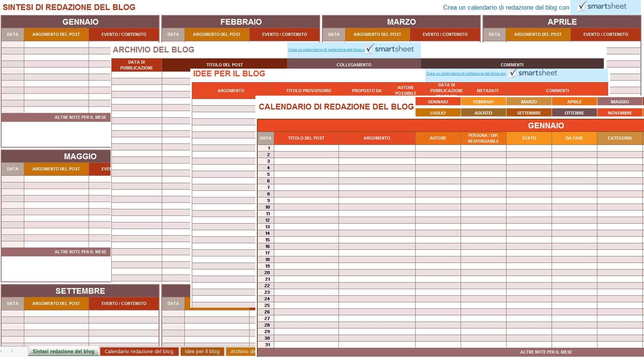Click the notes box under Gennaio's ALTRE NOTE PER IL MESE
644x357 pixels.
click(x=56, y=134)
